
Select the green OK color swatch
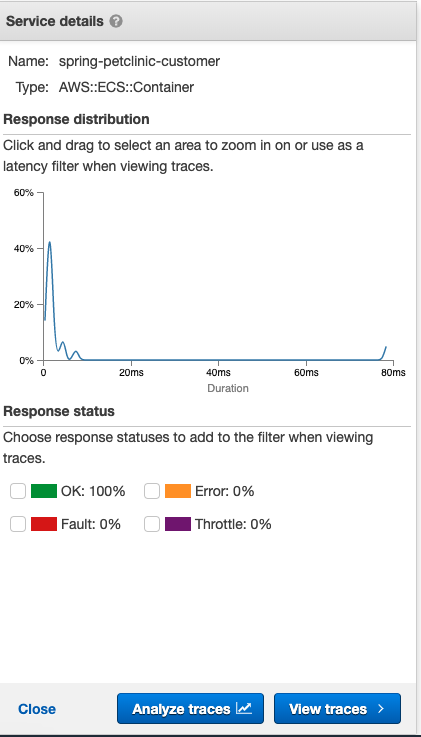(44, 491)
